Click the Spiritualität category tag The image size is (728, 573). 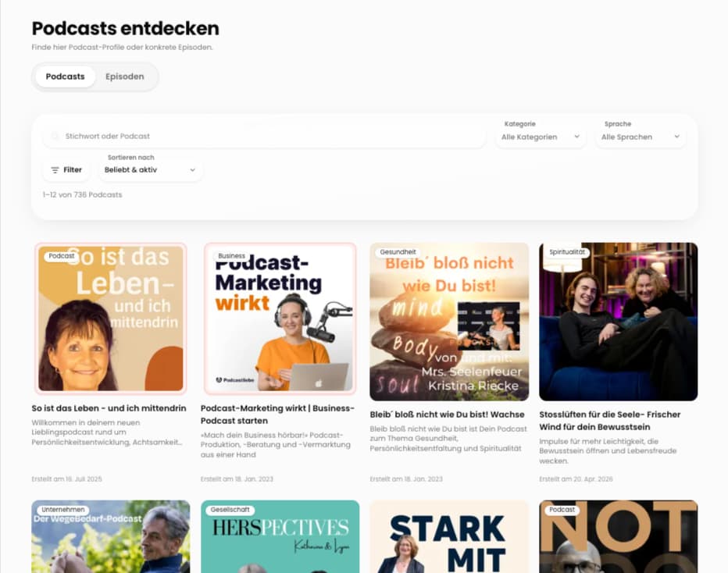coord(567,252)
